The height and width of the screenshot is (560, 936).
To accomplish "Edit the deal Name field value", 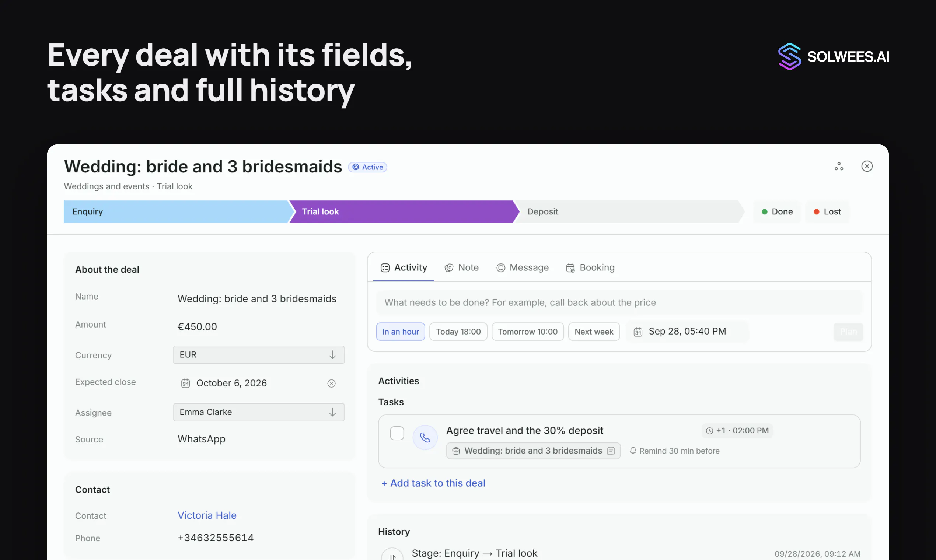I will coord(257,299).
